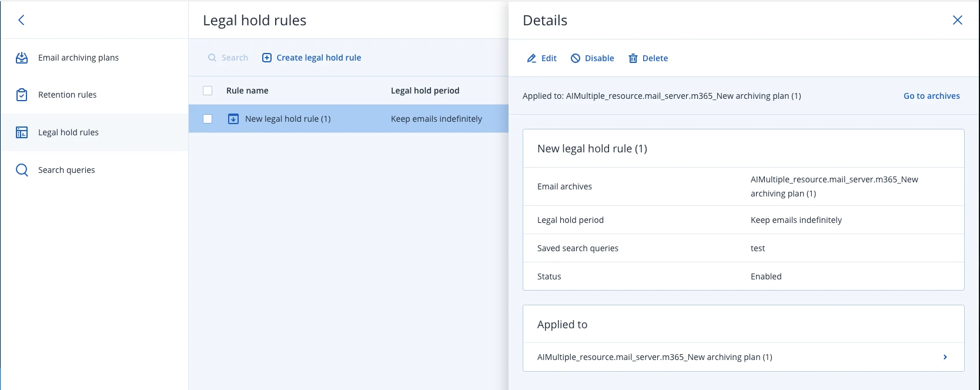Select the New legal hold rule (1) row name
This screenshot has height=390, width=980.
tap(288, 119)
